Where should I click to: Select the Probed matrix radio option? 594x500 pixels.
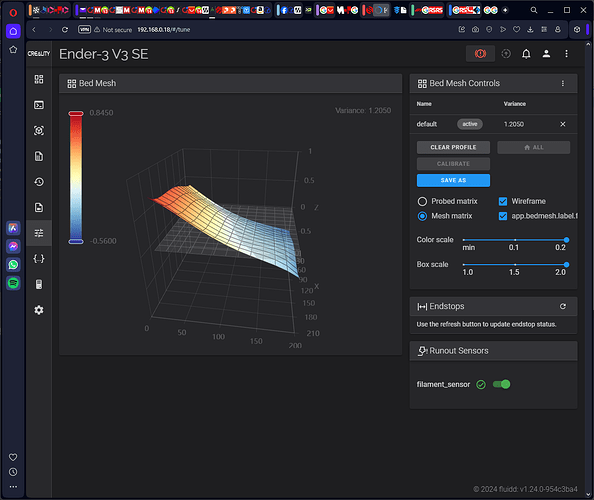[422, 201]
